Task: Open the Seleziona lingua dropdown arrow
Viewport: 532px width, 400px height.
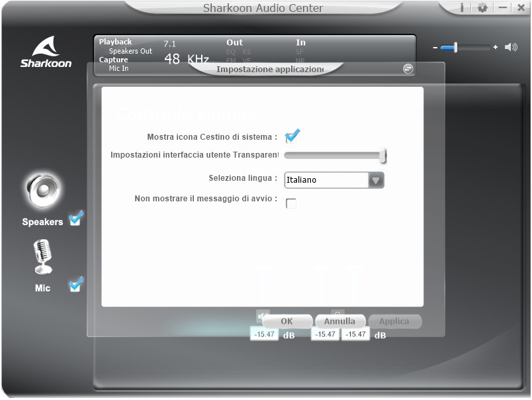Action: point(376,180)
